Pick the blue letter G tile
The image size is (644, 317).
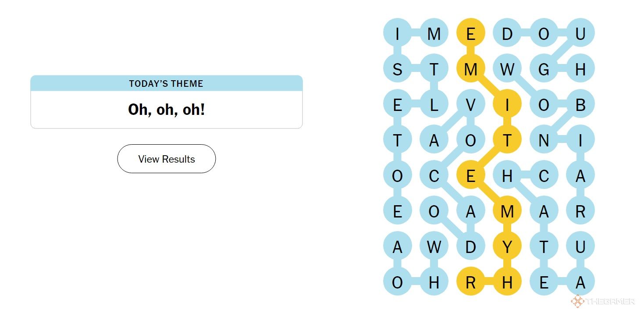(x=544, y=69)
